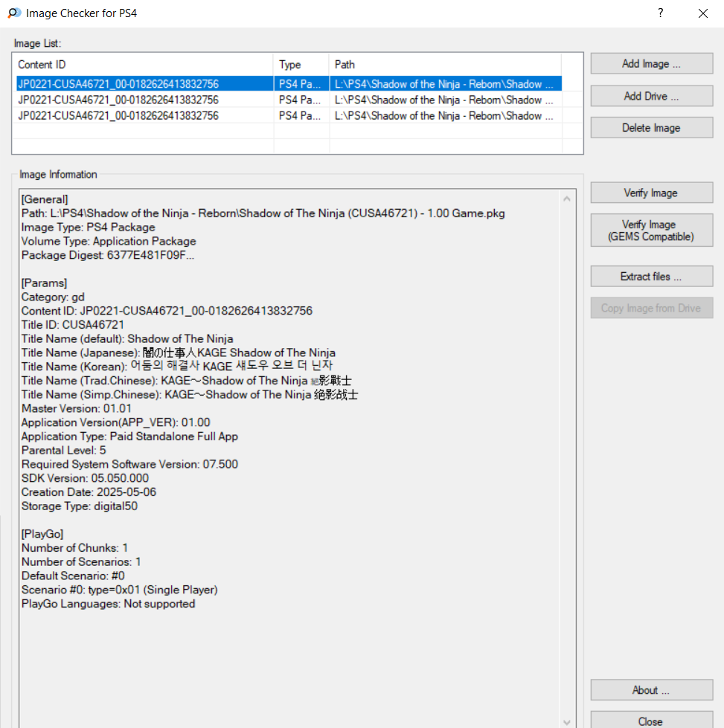The height and width of the screenshot is (728, 724).
Task: Click the Application Type line
Action: [129, 437]
